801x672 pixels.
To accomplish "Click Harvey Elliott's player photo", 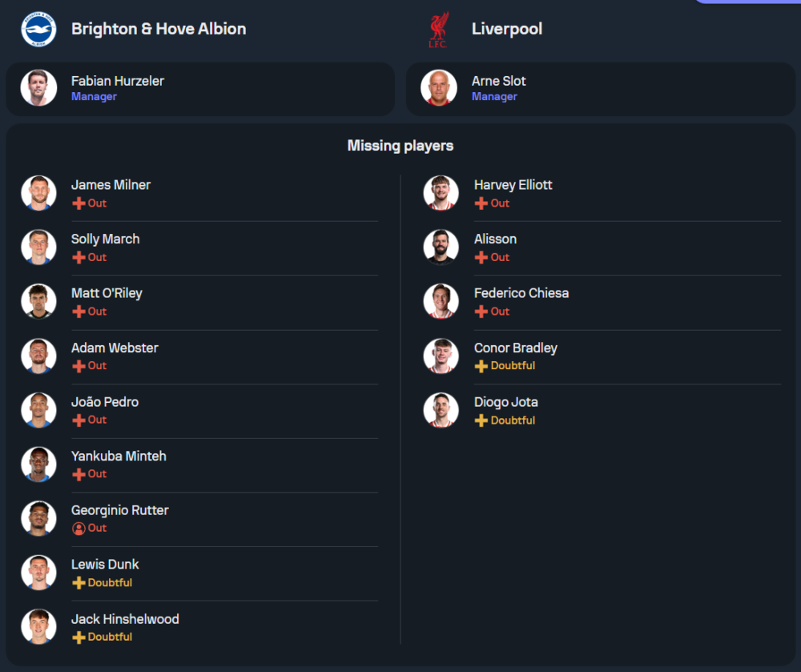I will tap(441, 193).
